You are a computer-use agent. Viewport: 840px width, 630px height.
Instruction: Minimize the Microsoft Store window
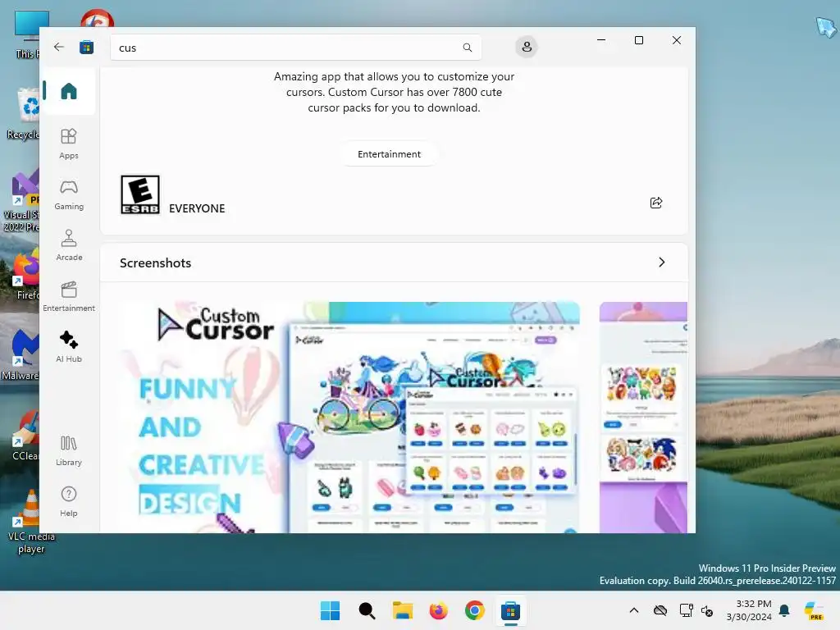(601, 40)
